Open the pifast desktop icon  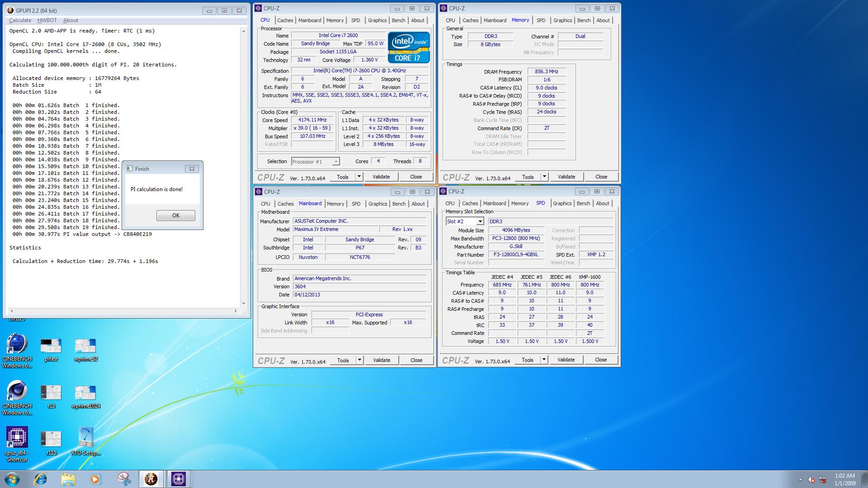[51, 350]
